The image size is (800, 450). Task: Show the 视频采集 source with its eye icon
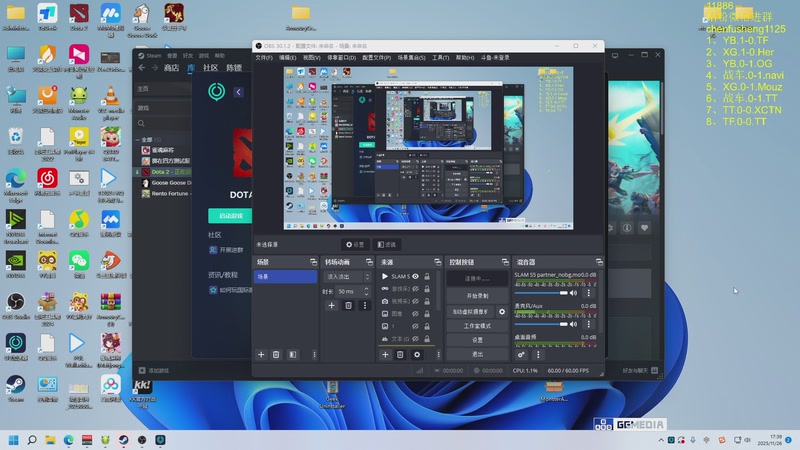[x=416, y=301]
